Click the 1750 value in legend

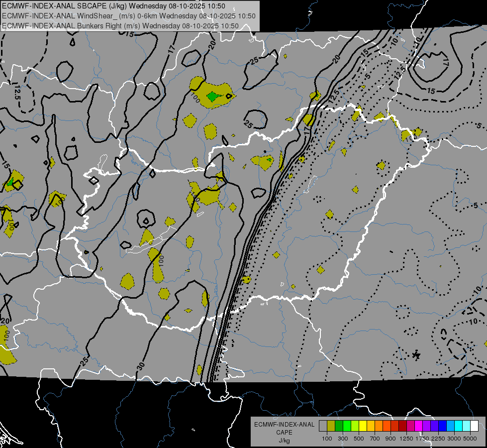click(422, 439)
